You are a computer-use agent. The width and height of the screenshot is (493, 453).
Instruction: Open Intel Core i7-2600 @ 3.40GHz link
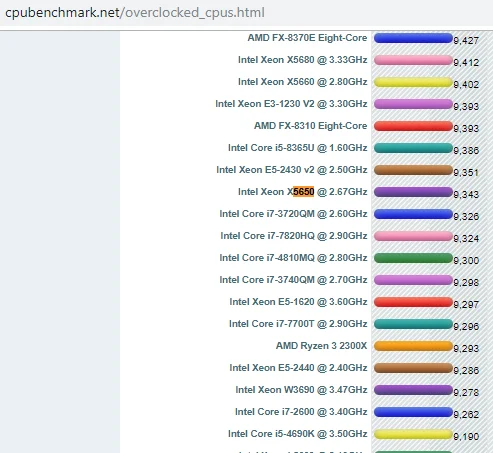301,412
